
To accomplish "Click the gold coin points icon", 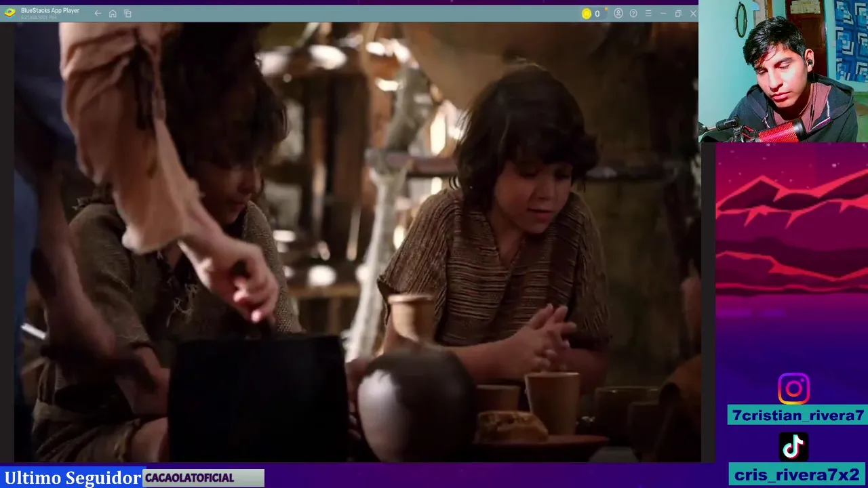I will click(587, 14).
